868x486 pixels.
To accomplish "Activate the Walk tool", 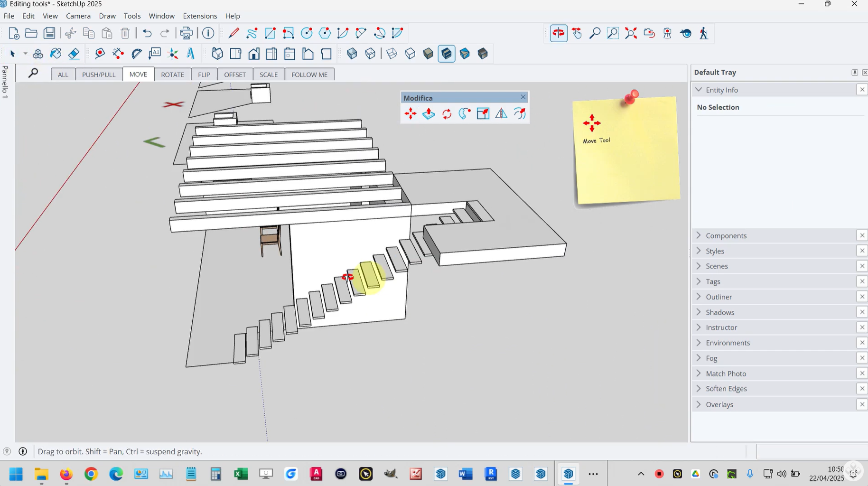I will tap(704, 33).
